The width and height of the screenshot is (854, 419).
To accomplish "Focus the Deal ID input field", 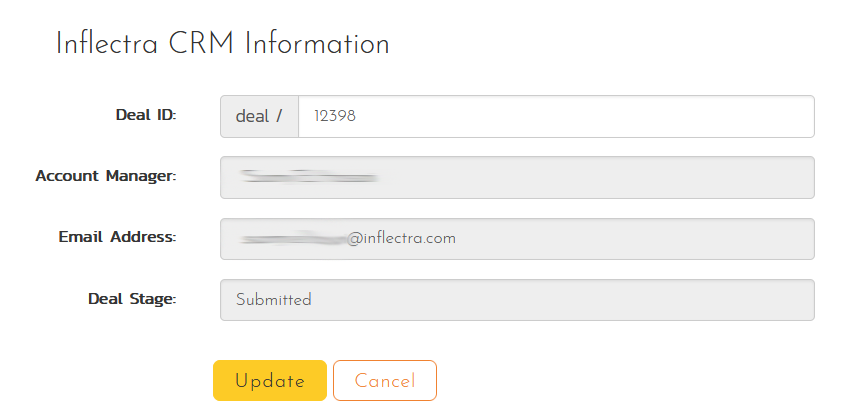I will click(x=555, y=116).
